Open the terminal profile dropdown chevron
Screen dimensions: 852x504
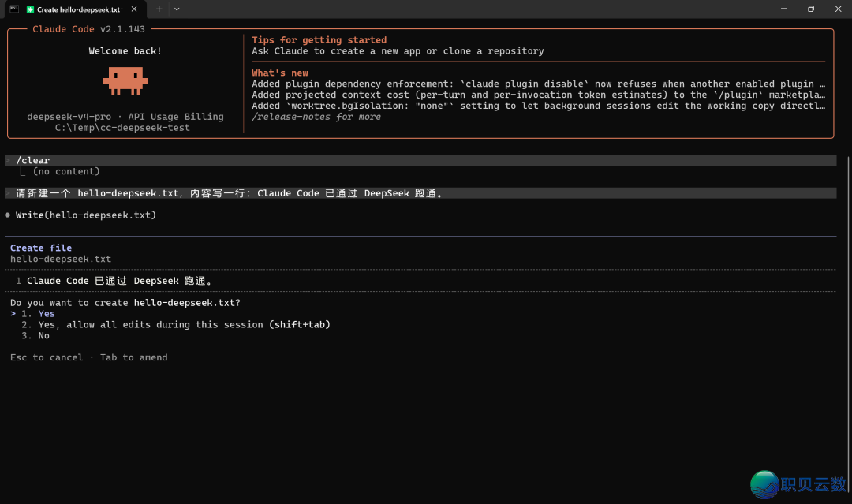[177, 9]
